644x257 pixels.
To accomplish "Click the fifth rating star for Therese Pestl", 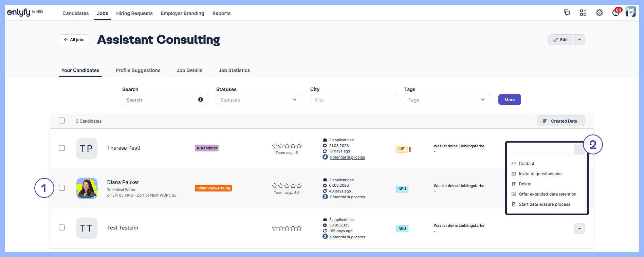I will [x=299, y=146].
